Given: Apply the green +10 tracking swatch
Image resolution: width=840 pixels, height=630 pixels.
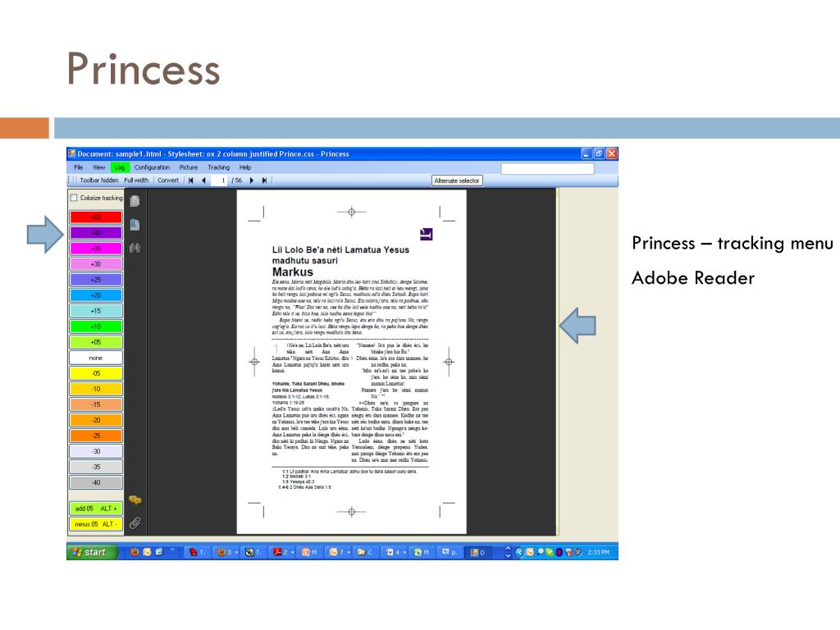Looking at the screenshot, I should [x=96, y=326].
